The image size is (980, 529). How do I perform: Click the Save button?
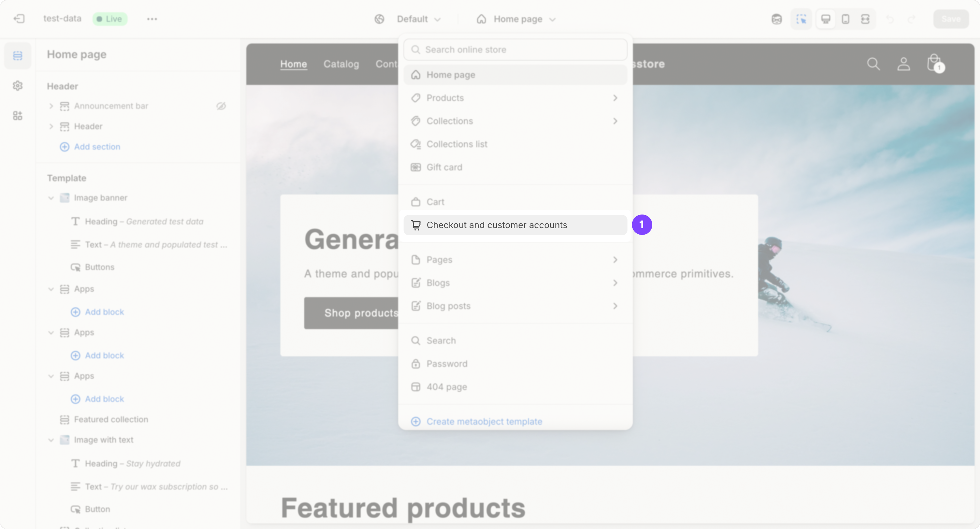click(x=951, y=19)
